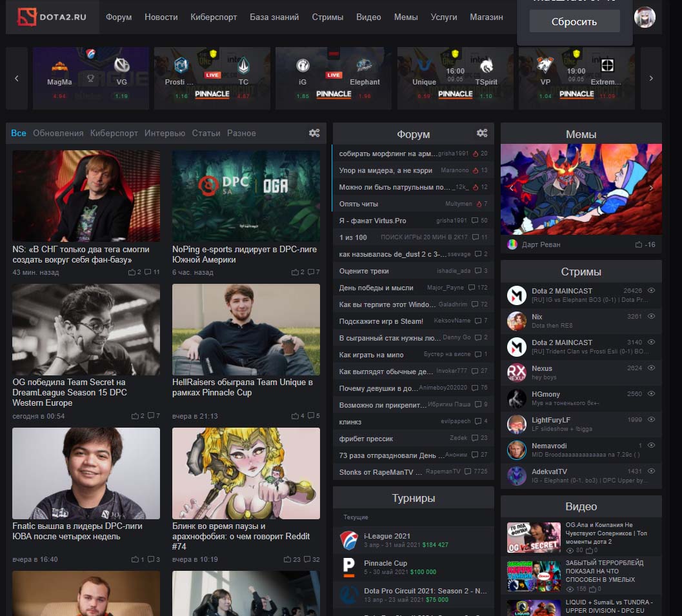Open Pinnacle Cup tournament logo
This screenshot has height=616, width=682.
coord(349,568)
